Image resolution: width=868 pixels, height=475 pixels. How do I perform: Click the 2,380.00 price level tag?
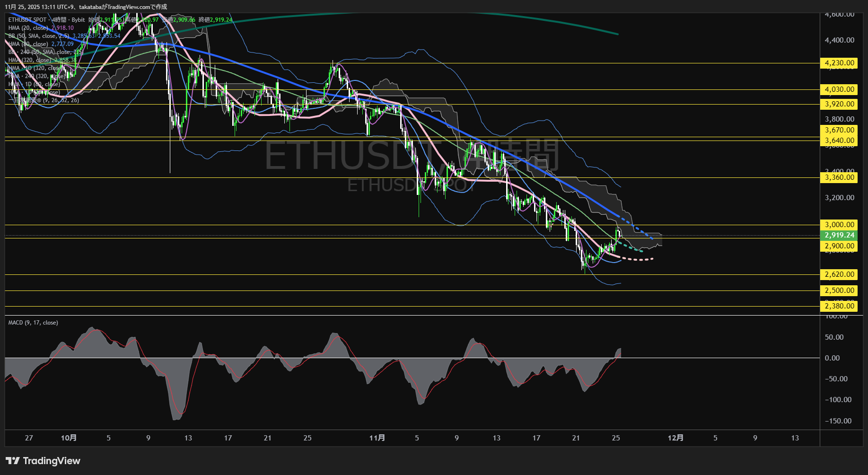tap(839, 306)
